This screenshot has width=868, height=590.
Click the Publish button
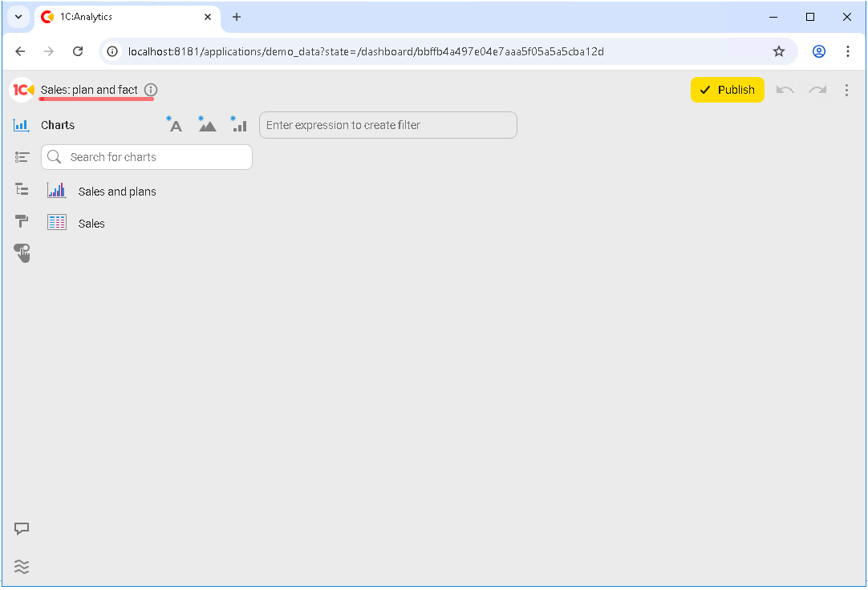click(x=727, y=90)
